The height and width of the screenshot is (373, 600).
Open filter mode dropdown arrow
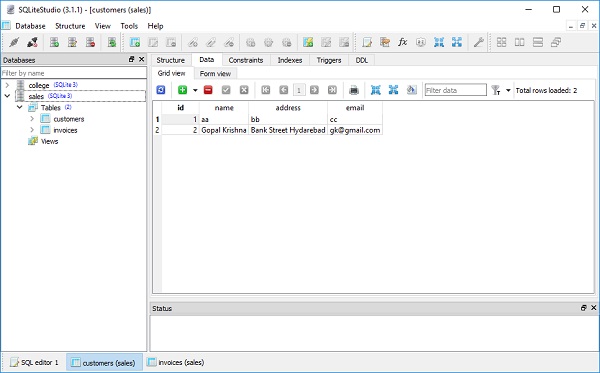tap(508, 90)
